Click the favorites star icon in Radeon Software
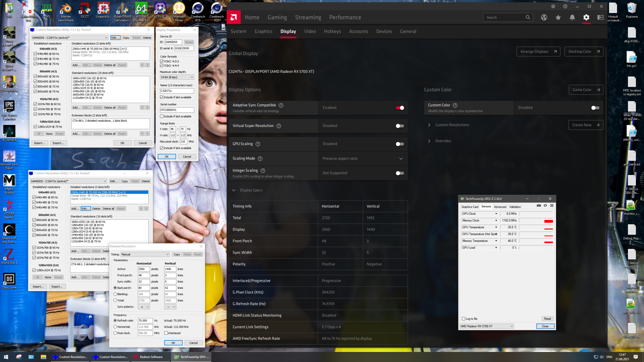This screenshot has height=362, width=644. click(x=558, y=18)
